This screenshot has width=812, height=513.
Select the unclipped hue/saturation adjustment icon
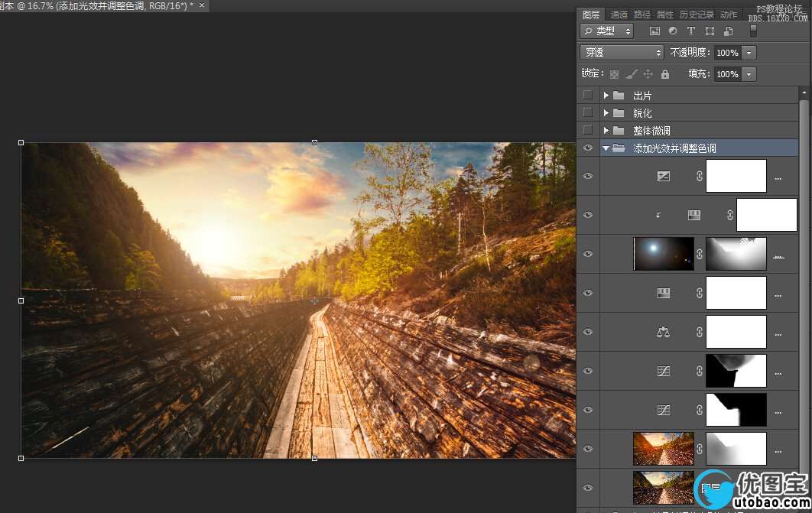point(664,293)
